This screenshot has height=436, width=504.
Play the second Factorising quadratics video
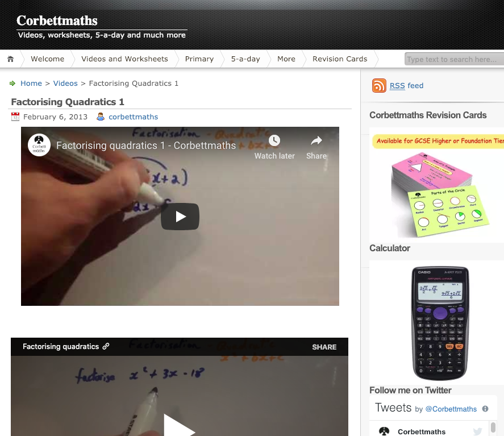point(180,426)
